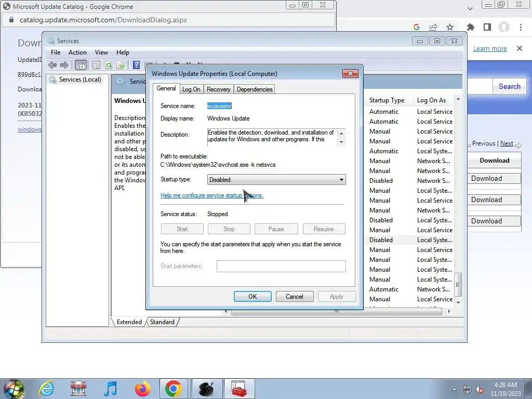Switch to the Dependencies tab

coord(255,89)
